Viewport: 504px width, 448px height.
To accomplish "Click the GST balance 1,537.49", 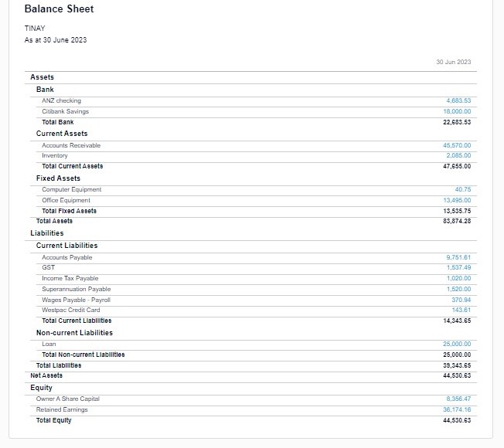I will tap(458, 267).
